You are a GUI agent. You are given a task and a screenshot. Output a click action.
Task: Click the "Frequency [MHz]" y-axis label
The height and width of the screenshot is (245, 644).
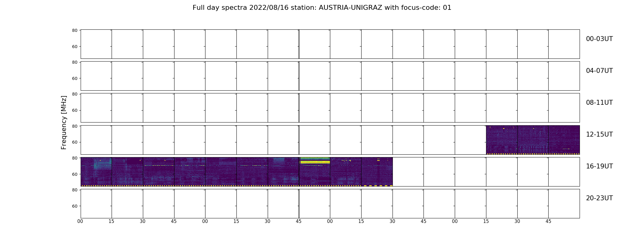(64, 123)
